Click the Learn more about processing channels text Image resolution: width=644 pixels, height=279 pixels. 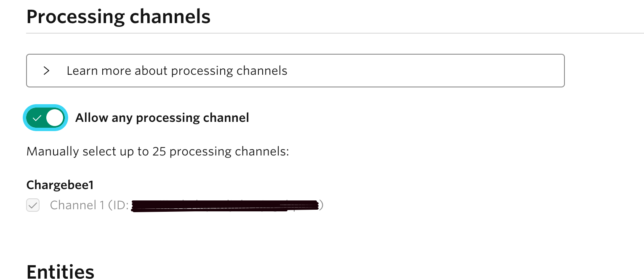pyautogui.click(x=177, y=71)
